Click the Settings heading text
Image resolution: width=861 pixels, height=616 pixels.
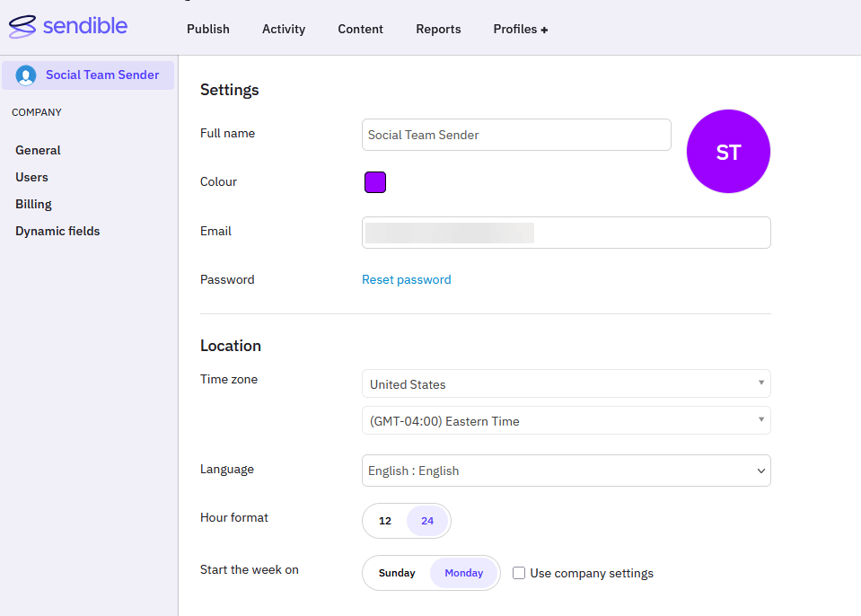click(230, 90)
